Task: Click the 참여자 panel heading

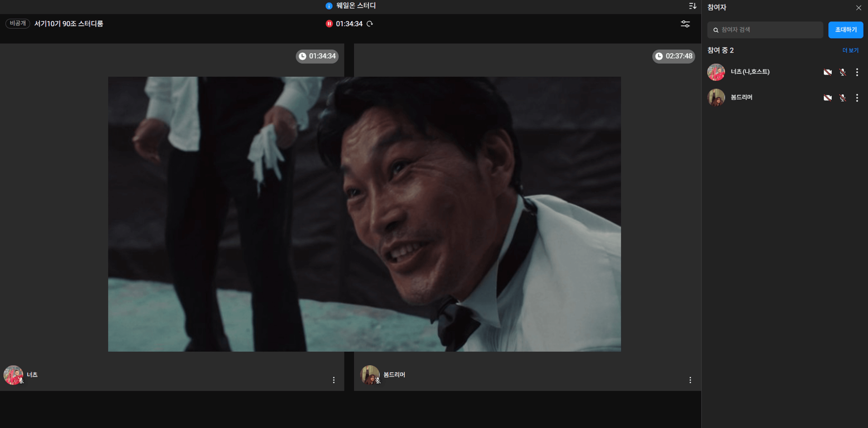Action: (x=717, y=7)
